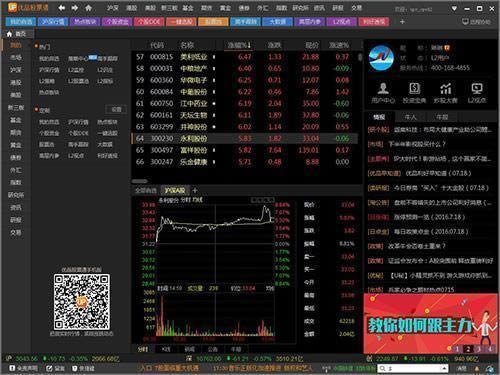Open the 沪深 item in top menu bar
This screenshot has height=375, width=500.
pyautogui.click(x=113, y=8)
